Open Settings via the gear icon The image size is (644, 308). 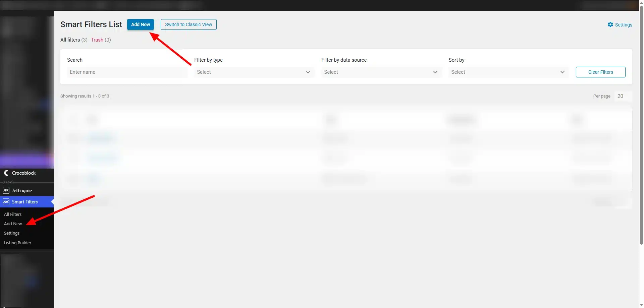click(610, 25)
